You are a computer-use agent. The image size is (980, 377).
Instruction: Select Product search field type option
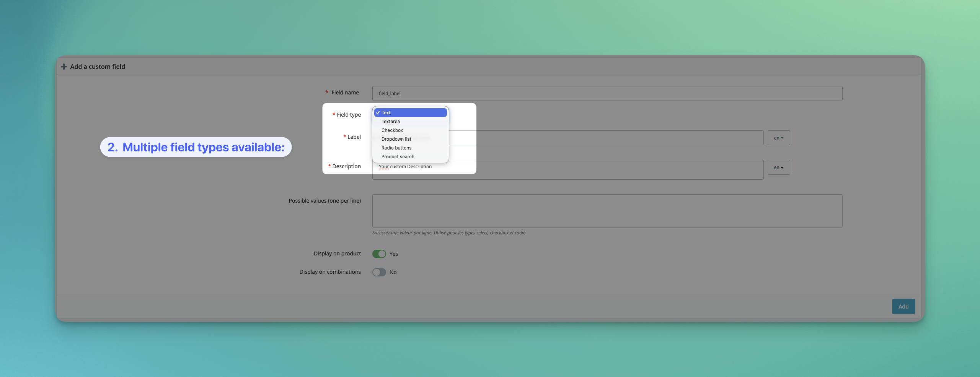click(398, 157)
